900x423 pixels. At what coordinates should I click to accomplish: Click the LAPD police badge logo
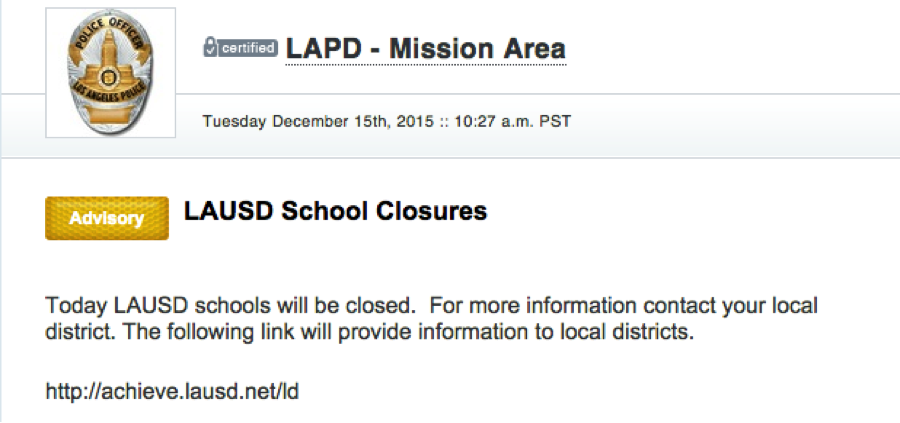(110, 72)
